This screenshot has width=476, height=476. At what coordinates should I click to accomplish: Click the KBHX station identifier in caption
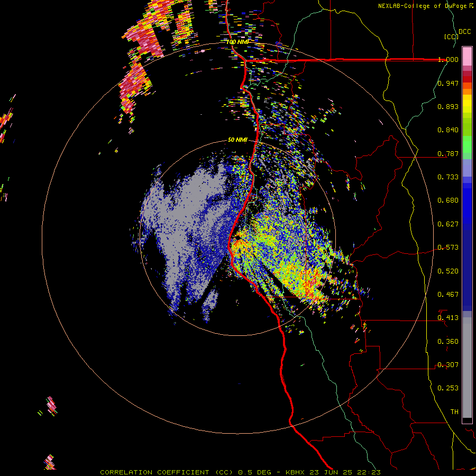[x=295, y=472]
